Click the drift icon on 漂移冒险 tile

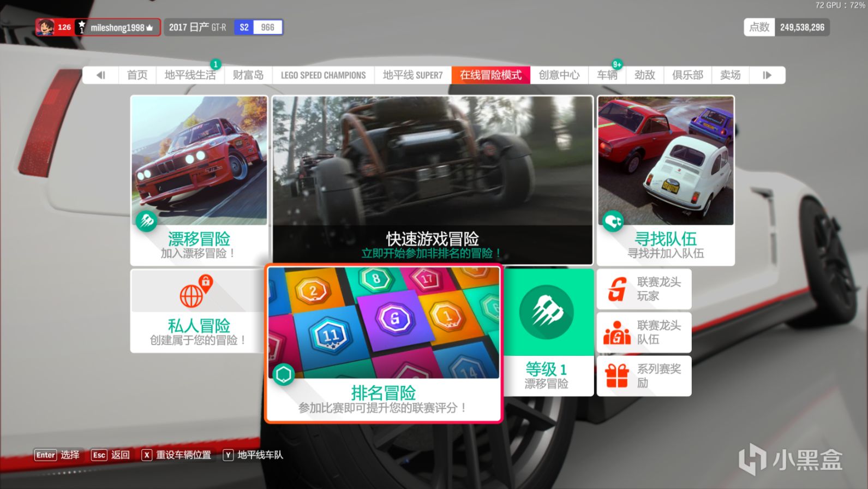[x=147, y=220]
